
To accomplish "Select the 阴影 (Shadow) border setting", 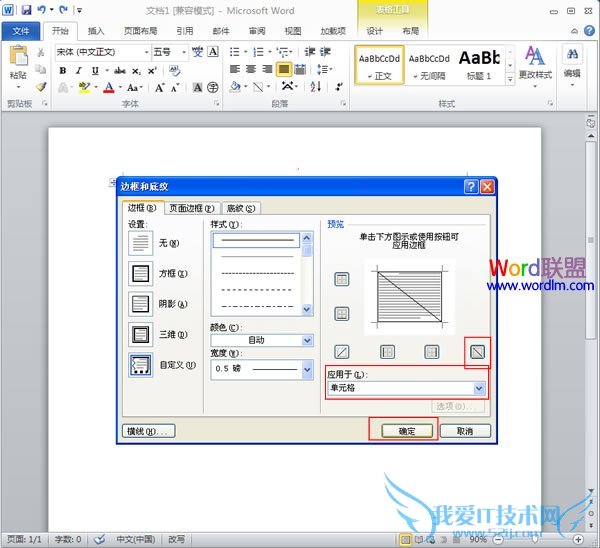I will (140, 304).
